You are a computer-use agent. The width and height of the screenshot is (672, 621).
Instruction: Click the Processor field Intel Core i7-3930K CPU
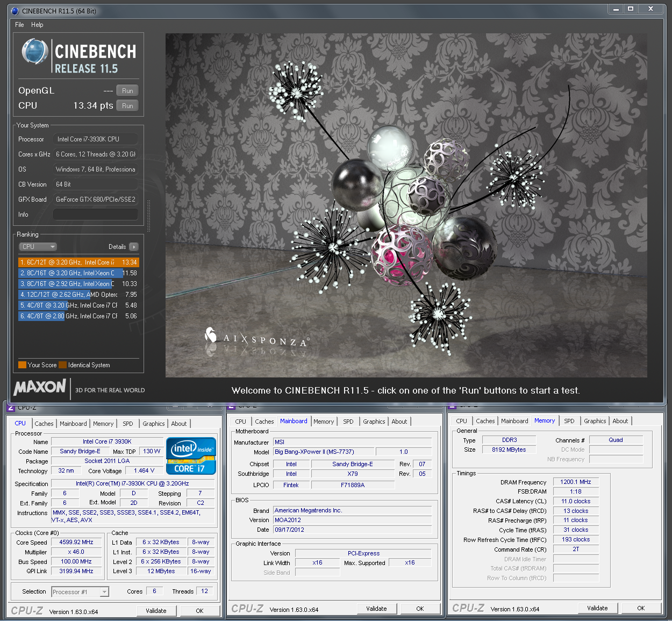(x=95, y=139)
